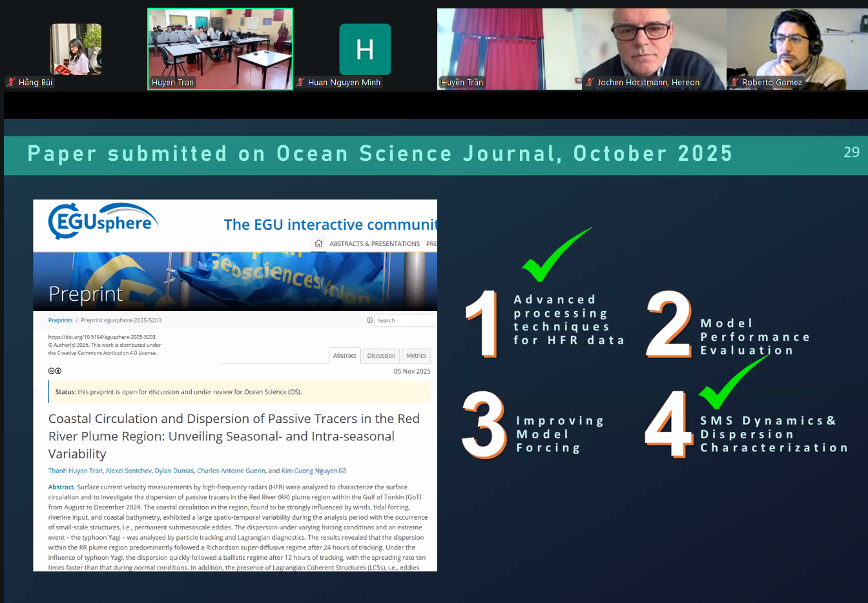The height and width of the screenshot is (603, 868).
Task: Open the Metrics tab
Action: tap(416, 356)
